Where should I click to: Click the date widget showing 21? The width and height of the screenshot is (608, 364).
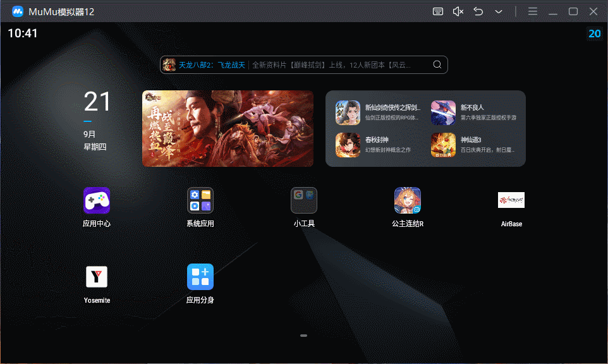tap(97, 102)
